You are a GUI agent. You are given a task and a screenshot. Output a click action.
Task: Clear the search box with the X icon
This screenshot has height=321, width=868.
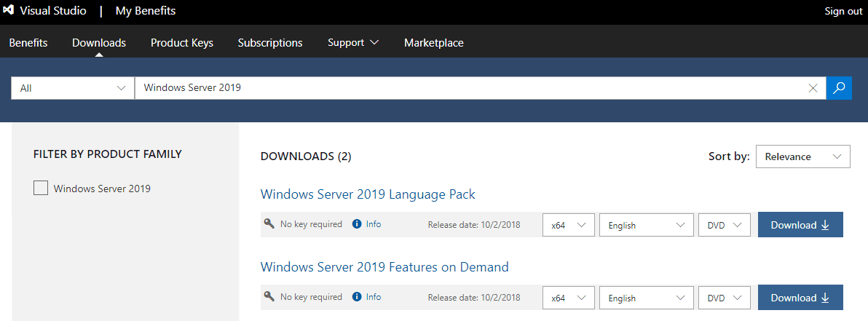813,88
